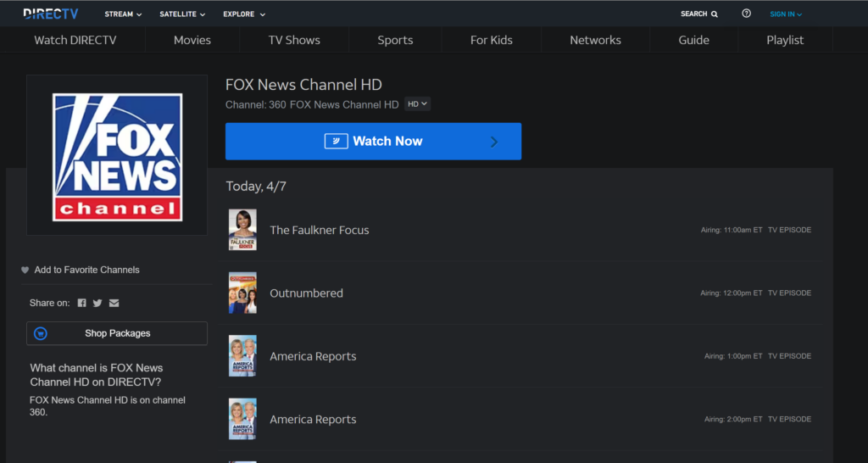Open The Faulkner Focus episode link
Image resolution: width=868 pixels, height=463 pixels.
320,231
